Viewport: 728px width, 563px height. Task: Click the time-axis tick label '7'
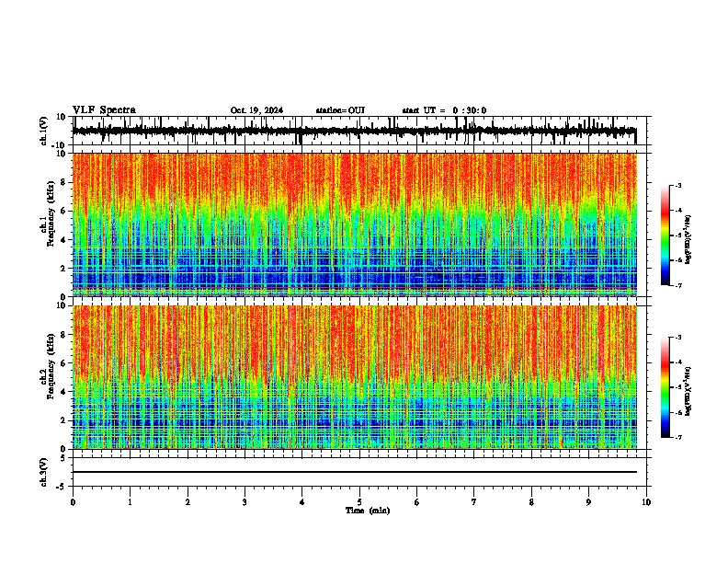point(474,502)
